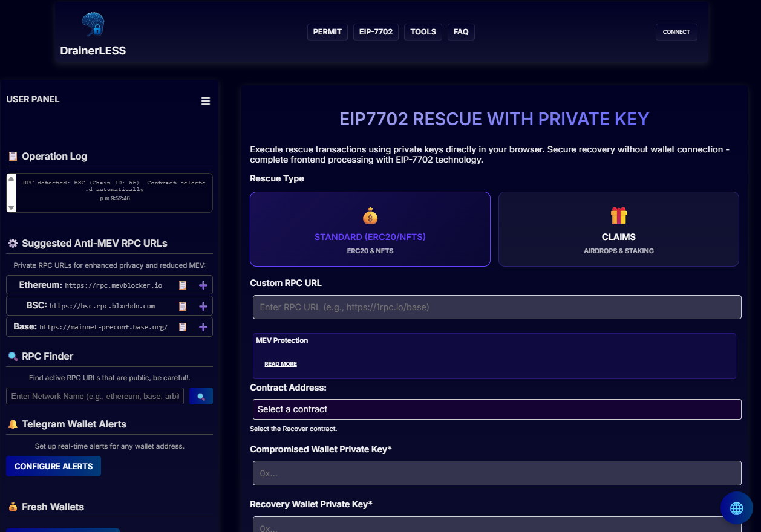The height and width of the screenshot is (532, 761).
Task: Follow the READ MORE link under MEV Protection
Action: pyautogui.click(x=281, y=364)
